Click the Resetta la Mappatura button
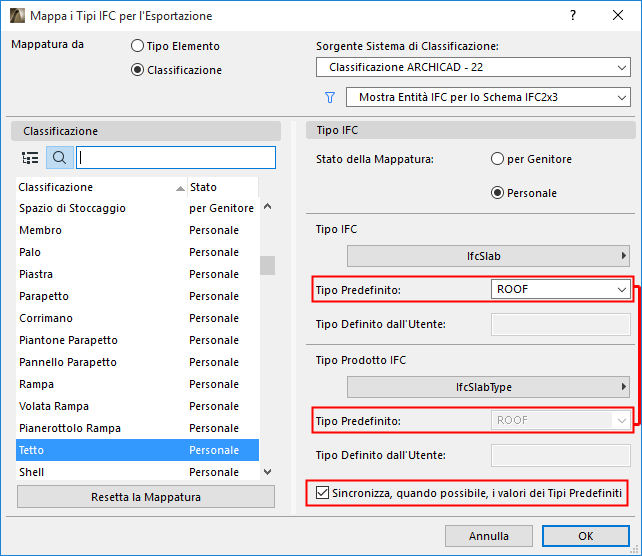This screenshot has width=642, height=556. (146, 497)
